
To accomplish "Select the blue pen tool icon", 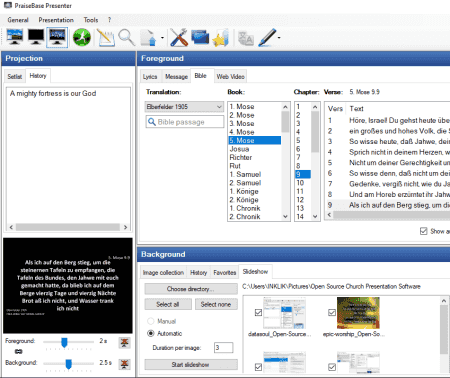I will (267, 37).
